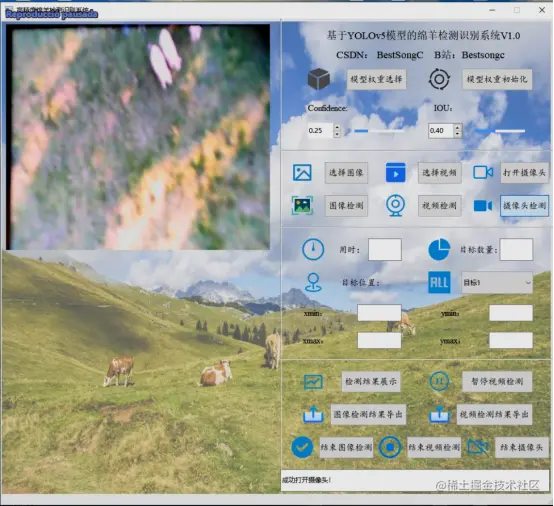Increase IOU with spinbox up arrow
Screen dimensions: 554x506
[x=458, y=127]
